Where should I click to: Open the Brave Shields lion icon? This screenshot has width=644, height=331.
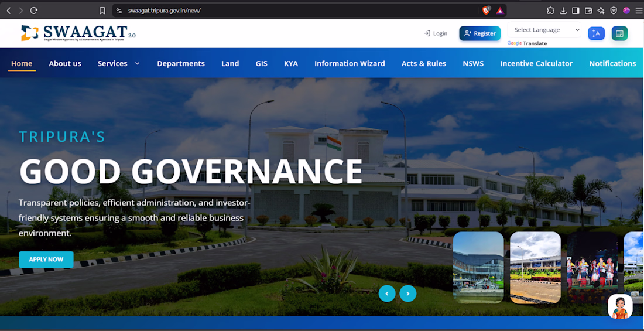coord(487,11)
